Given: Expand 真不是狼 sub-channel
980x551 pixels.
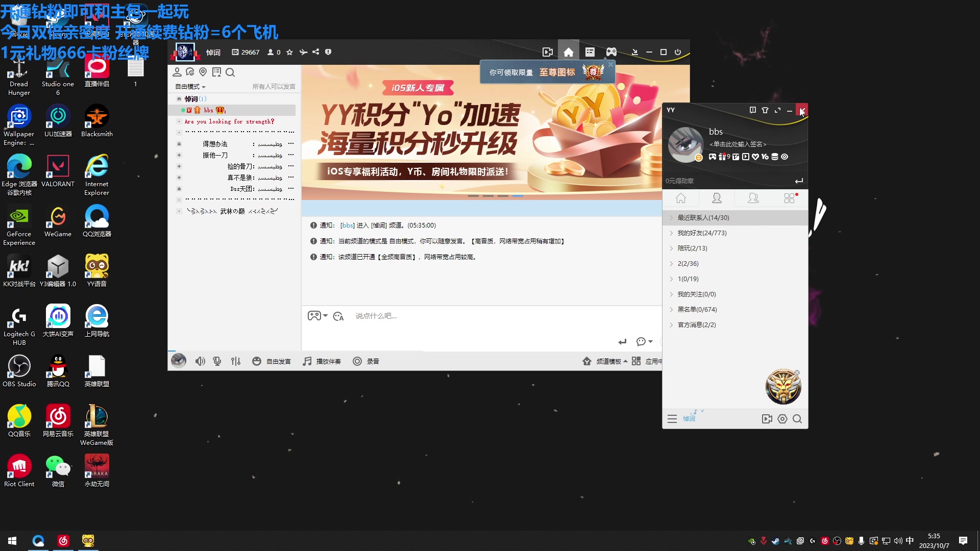Looking at the screenshot, I should coord(179,178).
